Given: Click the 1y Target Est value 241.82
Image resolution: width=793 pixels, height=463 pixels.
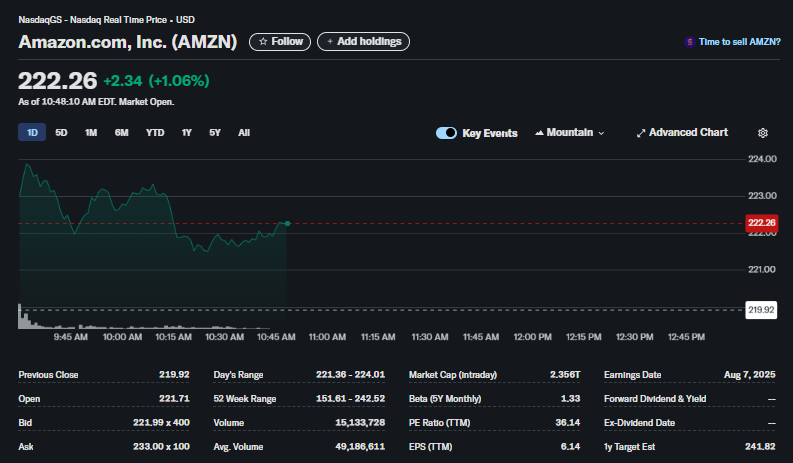Looking at the screenshot, I should click(x=760, y=447).
